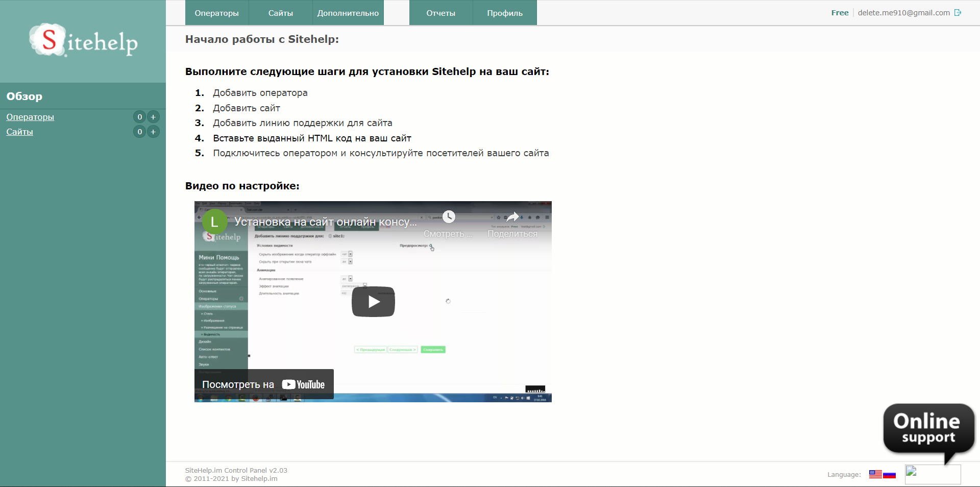Click the Free plan link

pos(840,13)
